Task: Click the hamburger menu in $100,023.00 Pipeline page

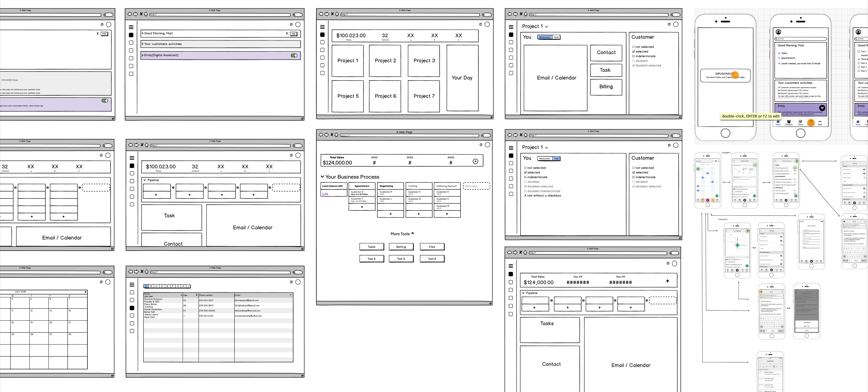Action: coord(132,158)
